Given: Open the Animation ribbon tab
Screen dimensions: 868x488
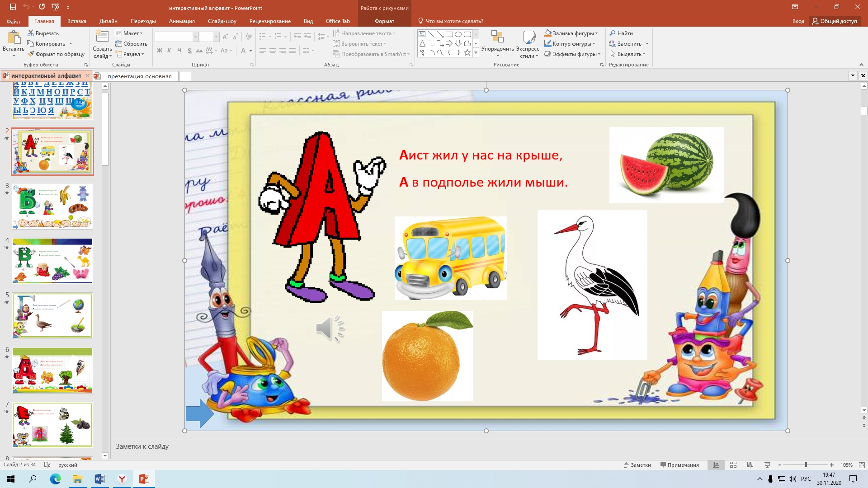Looking at the screenshot, I should [182, 21].
